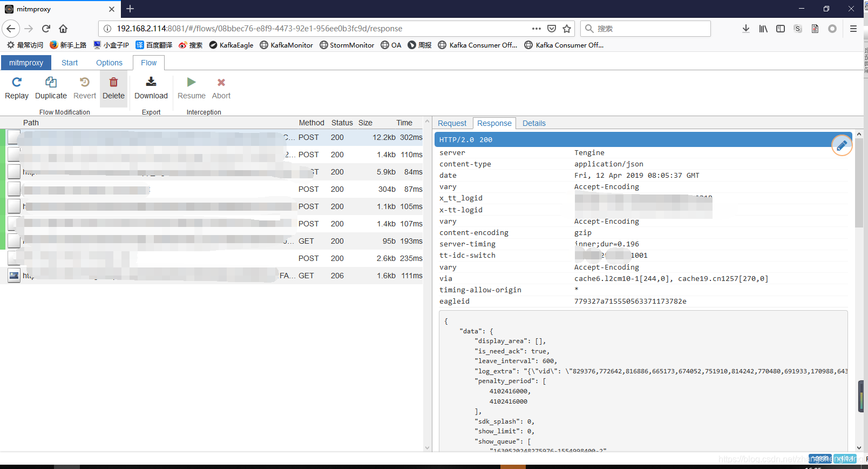Click the Revert flow icon

(x=85, y=83)
